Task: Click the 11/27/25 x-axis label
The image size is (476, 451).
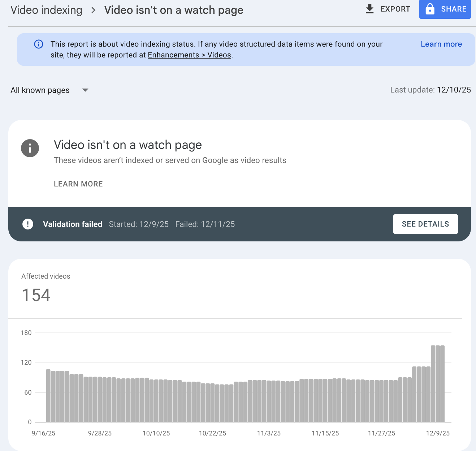Action: pos(382,433)
